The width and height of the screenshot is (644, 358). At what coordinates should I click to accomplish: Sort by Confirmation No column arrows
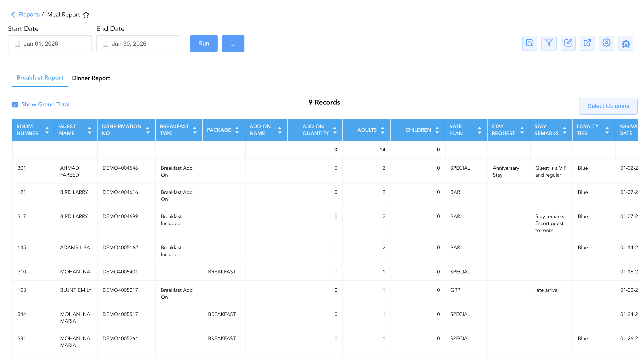coord(148,130)
